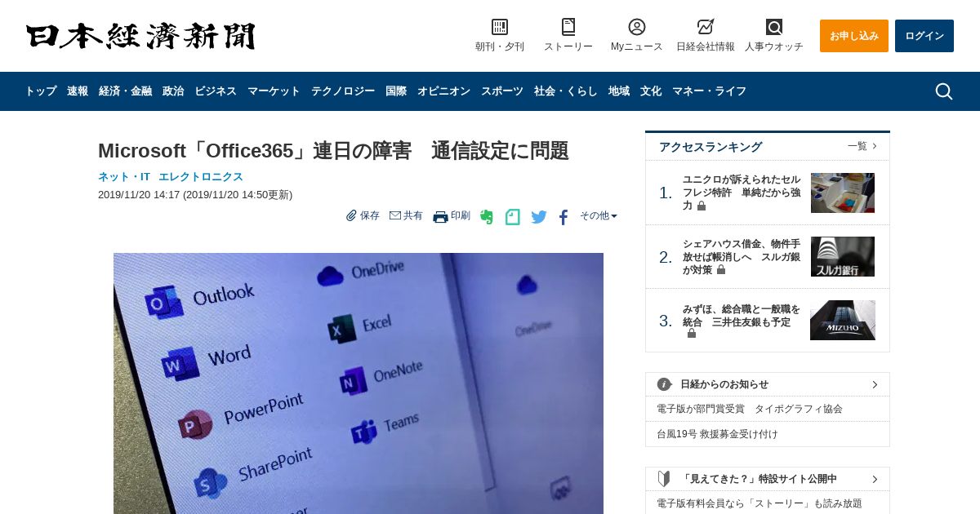Screen dimensions: 980x514
Task: Click the Office 365 article photo
Action: [x=359, y=383]
